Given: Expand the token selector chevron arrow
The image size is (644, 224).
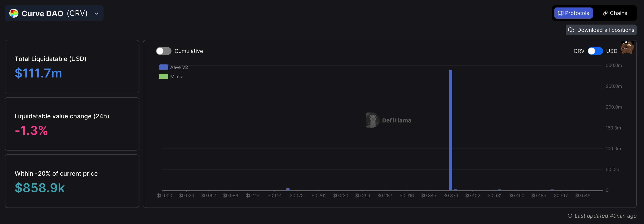Looking at the screenshot, I should pyautogui.click(x=97, y=13).
